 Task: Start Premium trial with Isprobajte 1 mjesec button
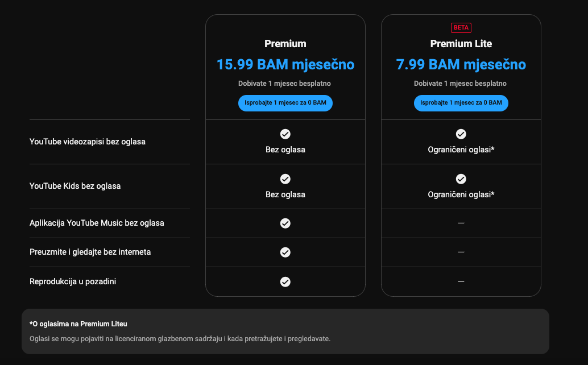pos(285,103)
